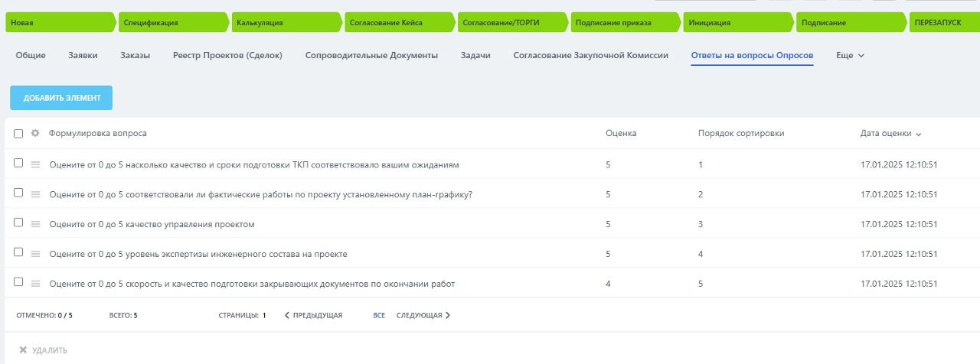
Task: Open the Реестр Проектов (Сделок) tab
Action: (x=227, y=56)
